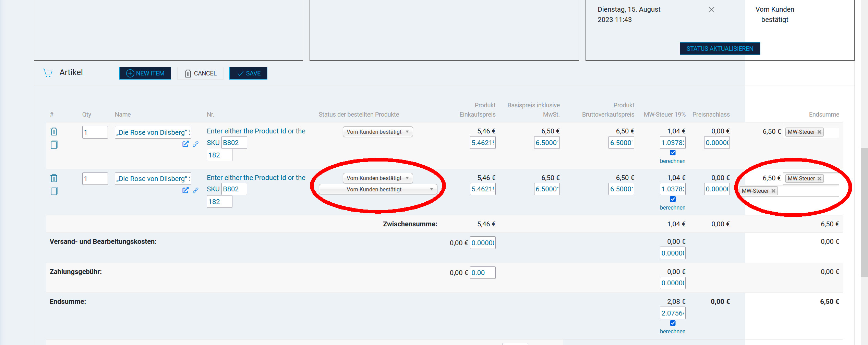Open second product via external link icon
This screenshot has width=868, height=345.
pos(185,190)
